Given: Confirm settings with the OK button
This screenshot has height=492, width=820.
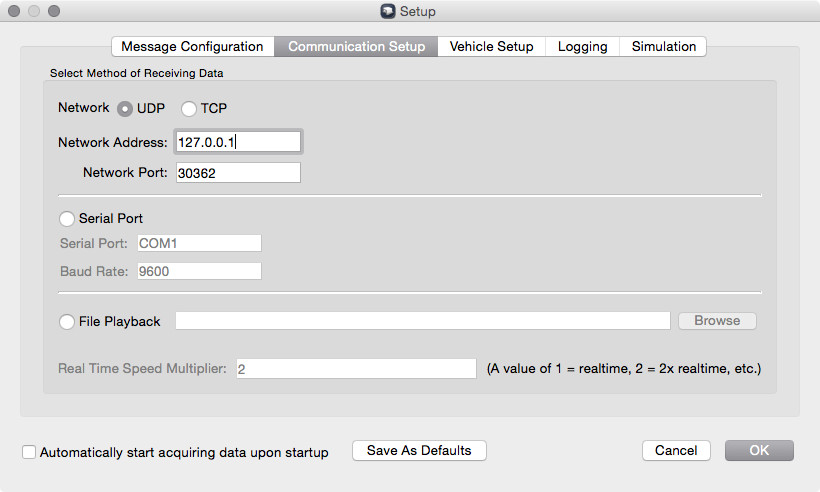Looking at the screenshot, I should tap(759, 450).
